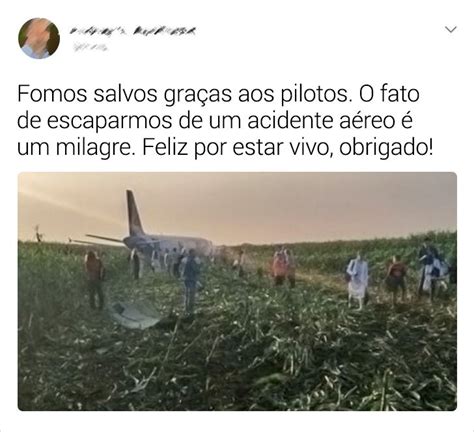Open the attached crash landing photo
The image size is (474, 432).
coord(237,291)
